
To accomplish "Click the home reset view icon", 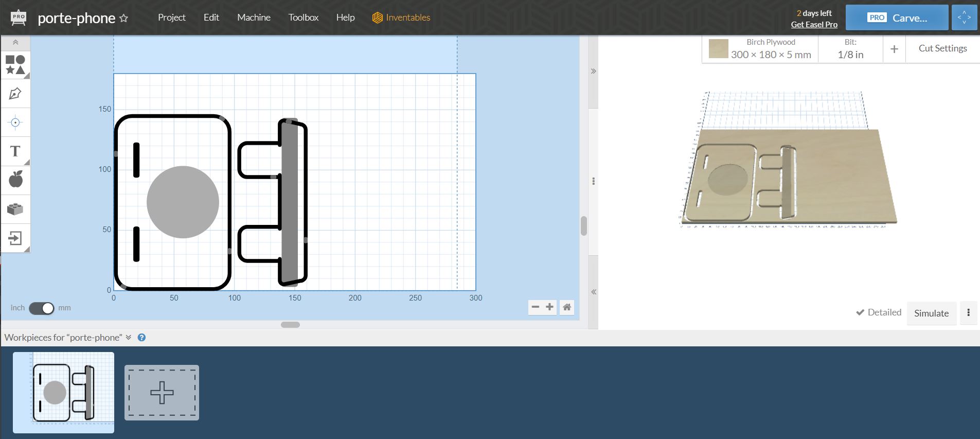I will click(x=567, y=307).
